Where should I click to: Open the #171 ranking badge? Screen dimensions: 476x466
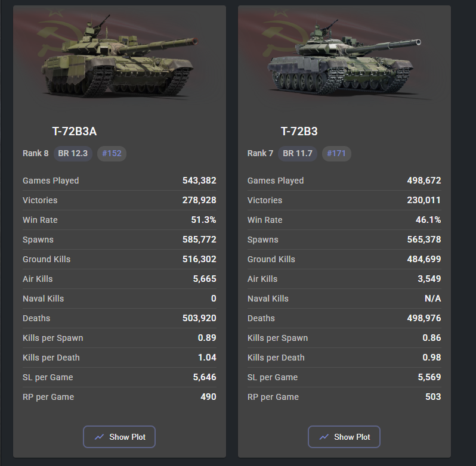click(x=336, y=153)
